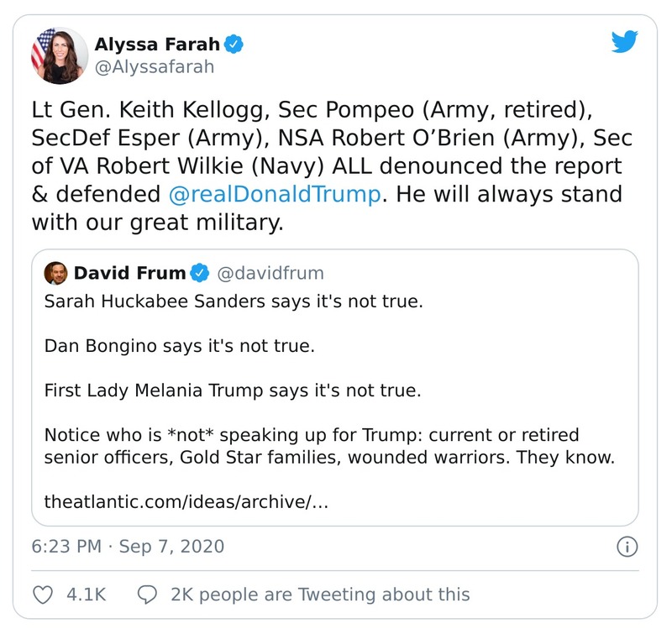Click the David Frum display name

coord(130,273)
